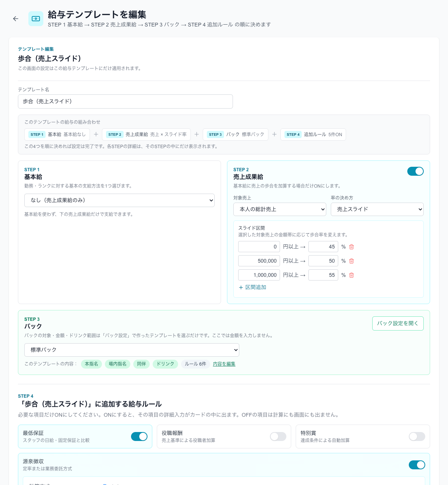Enable the 特別賞 rule toggle

click(417, 436)
